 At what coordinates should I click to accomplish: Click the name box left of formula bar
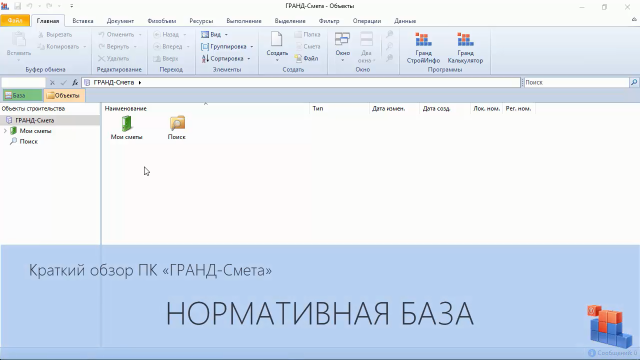23,82
